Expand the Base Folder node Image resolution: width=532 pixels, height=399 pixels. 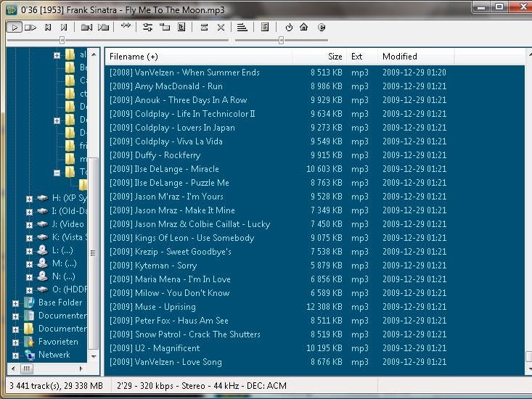tap(15, 303)
